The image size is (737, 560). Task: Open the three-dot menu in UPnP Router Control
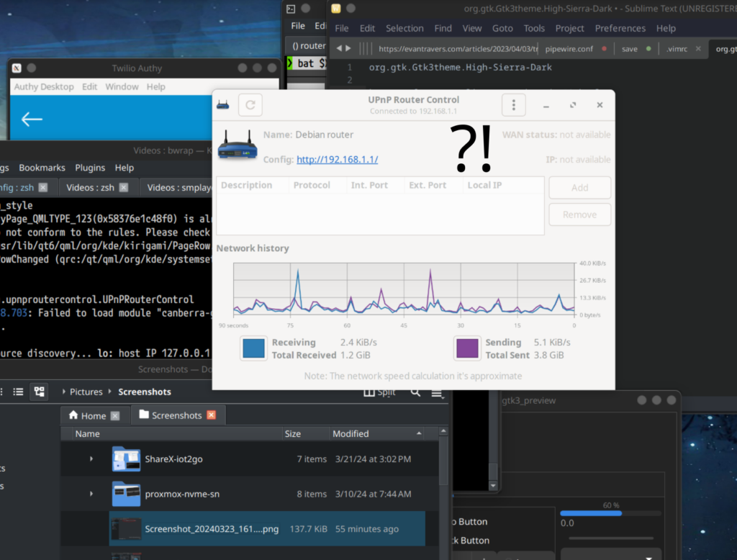(513, 105)
